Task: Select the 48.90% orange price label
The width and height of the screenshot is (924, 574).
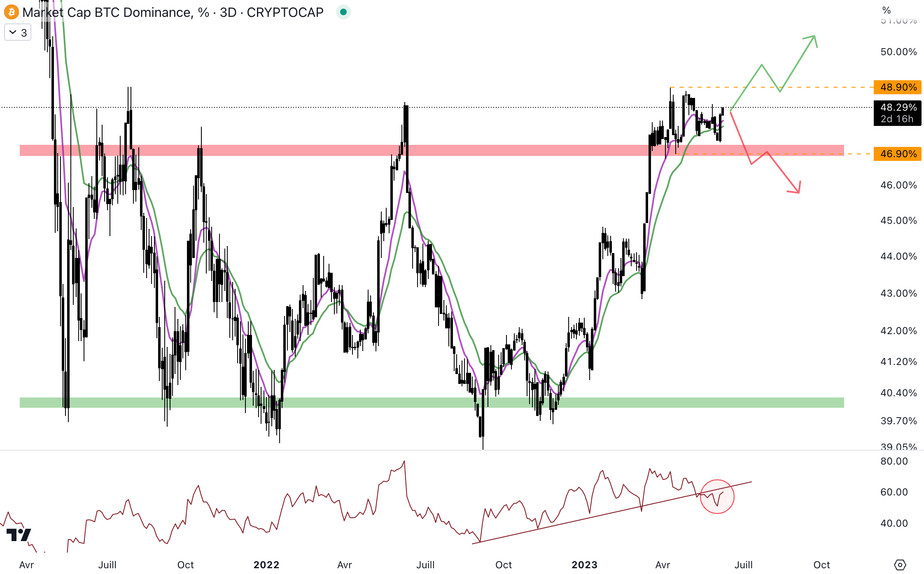Action: (x=898, y=87)
